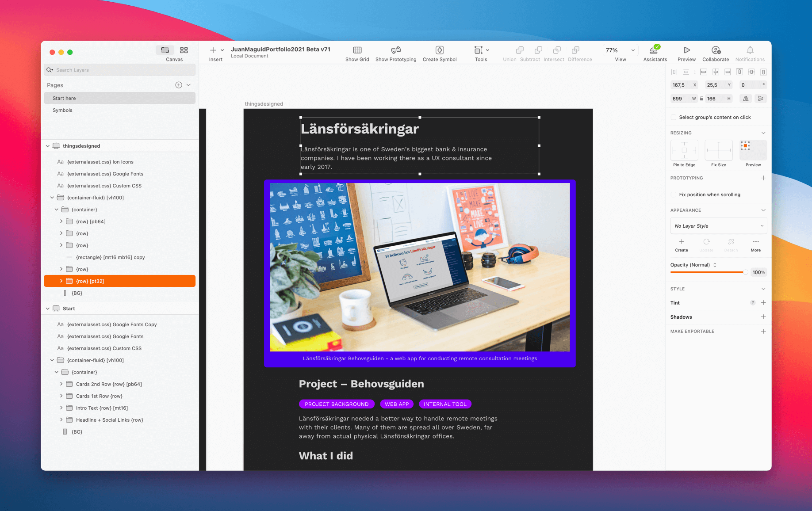The width and height of the screenshot is (812, 511).
Task: Open the No Layer Style dropdown
Action: (x=719, y=226)
